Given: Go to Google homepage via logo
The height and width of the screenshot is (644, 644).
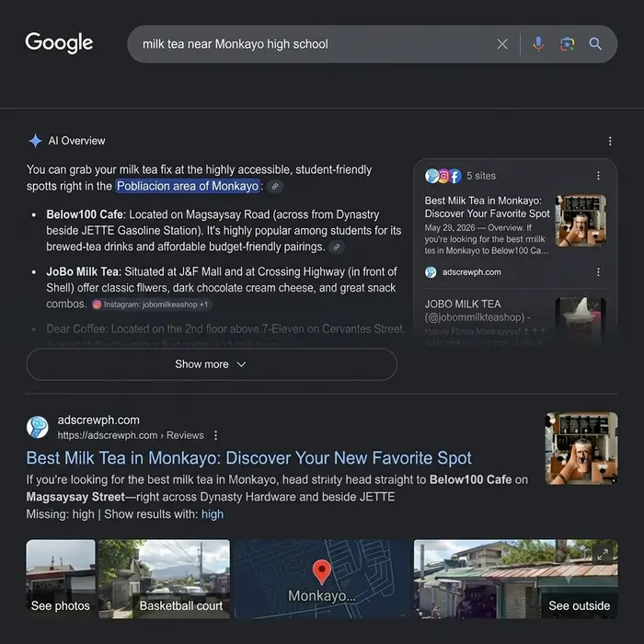Looking at the screenshot, I should 59,43.
